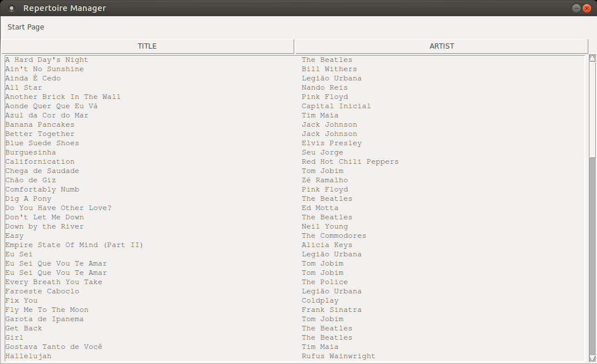Viewport: 597px width, 364px height.
Task: Select Every Breath You Take
Action: click(x=54, y=282)
